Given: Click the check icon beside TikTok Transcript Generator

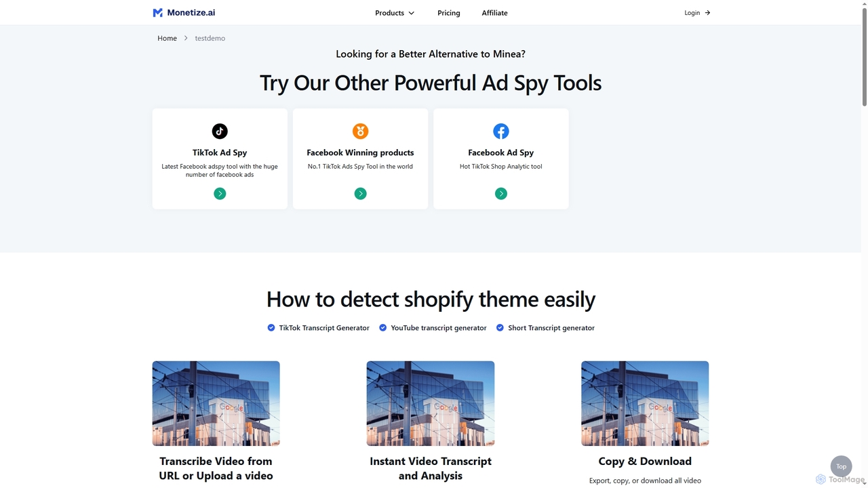Looking at the screenshot, I should pyautogui.click(x=271, y=327).
